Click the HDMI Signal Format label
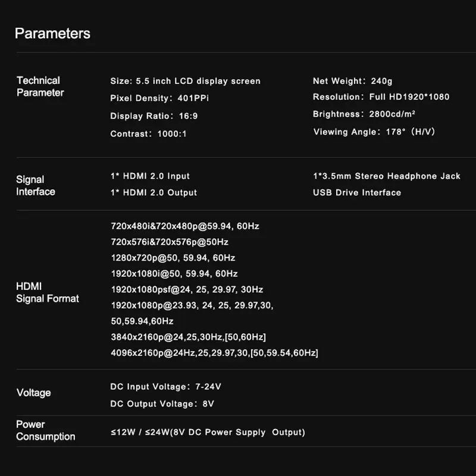 point(47,292)
